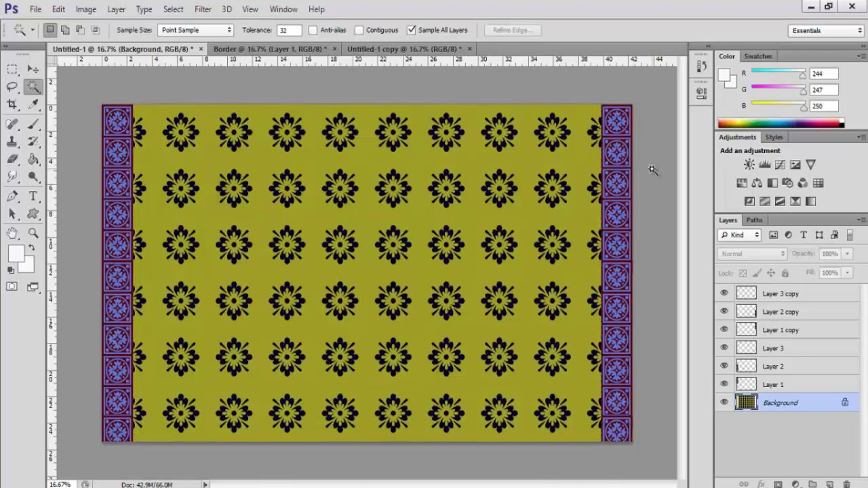Viewport: 868px width, 488px height.
Task: Hide the Background layer eye icon
Action: point(724,403)
